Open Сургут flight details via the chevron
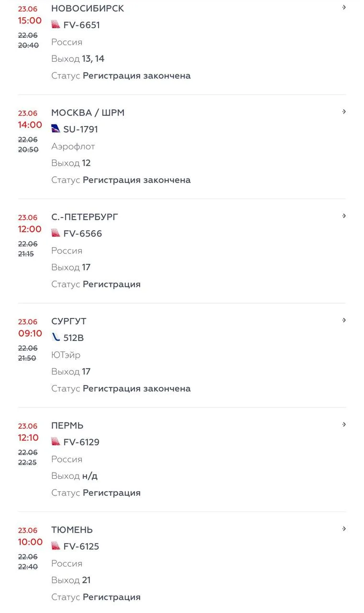 click(344, 320)
